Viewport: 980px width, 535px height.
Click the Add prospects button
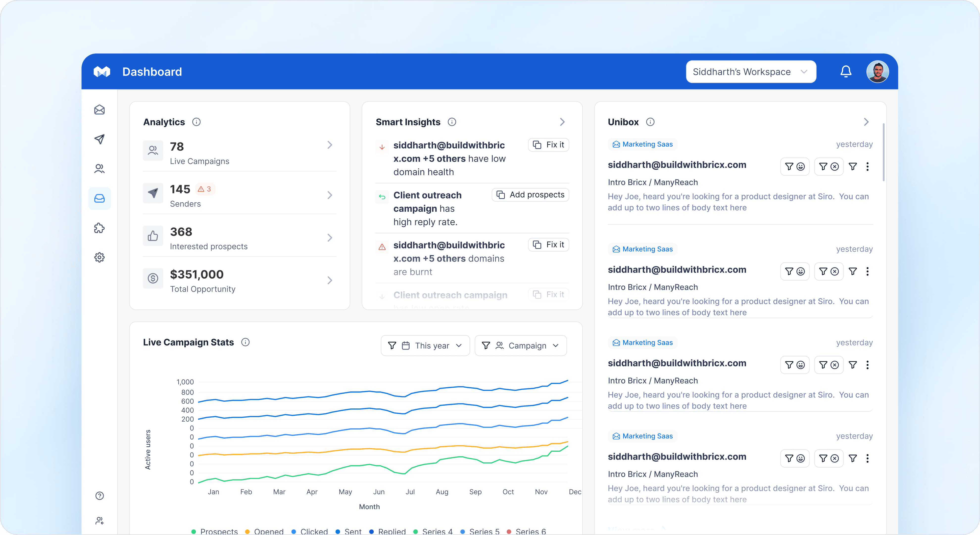tap(530, 195)
